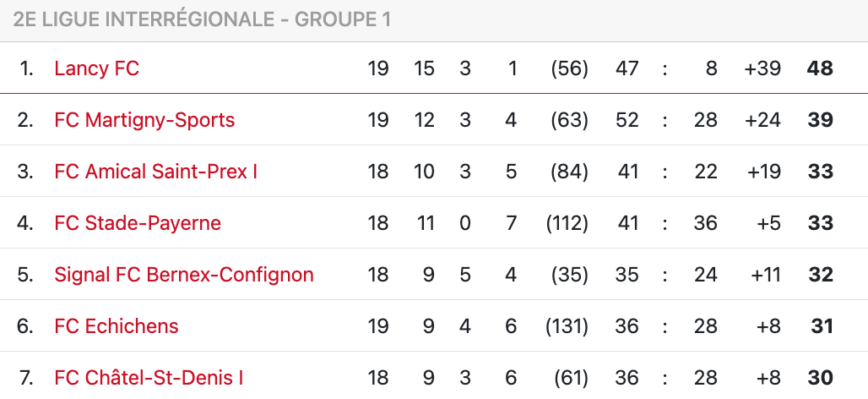Open the Signal FC Bernex-Confignon link

[x=183, y=275]
